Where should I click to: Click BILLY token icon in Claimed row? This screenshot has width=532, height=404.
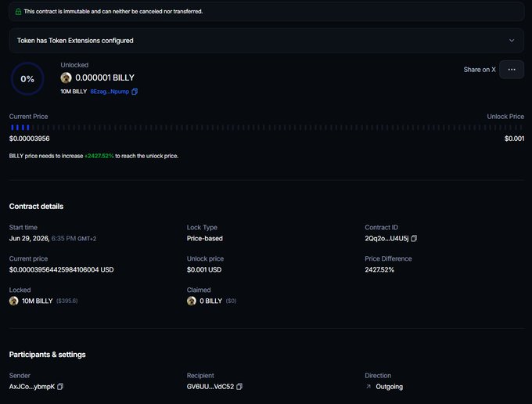(x=192, y=301)
